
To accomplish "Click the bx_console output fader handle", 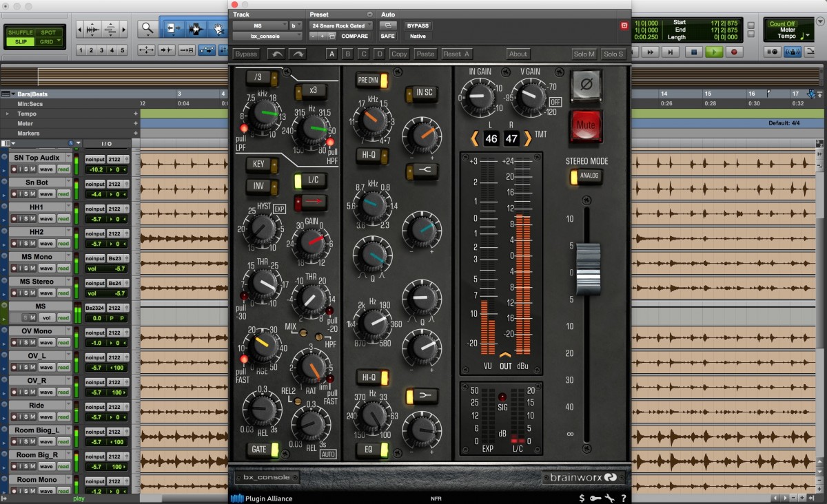I will pyautogui.click(x=588, y=269).
